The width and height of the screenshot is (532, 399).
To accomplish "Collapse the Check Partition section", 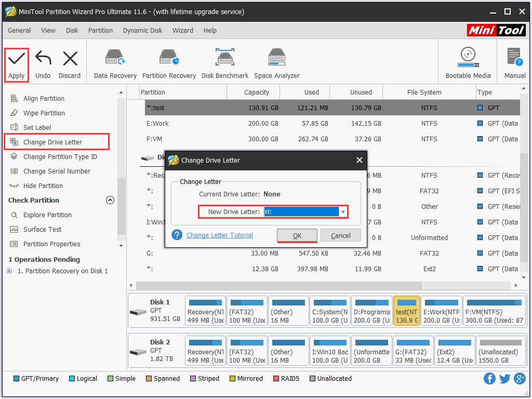I will click(x=110, y=200).
